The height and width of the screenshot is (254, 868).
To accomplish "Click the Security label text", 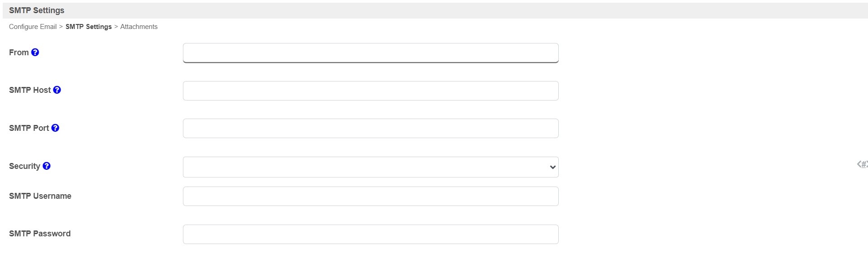I will pos(24,166).
